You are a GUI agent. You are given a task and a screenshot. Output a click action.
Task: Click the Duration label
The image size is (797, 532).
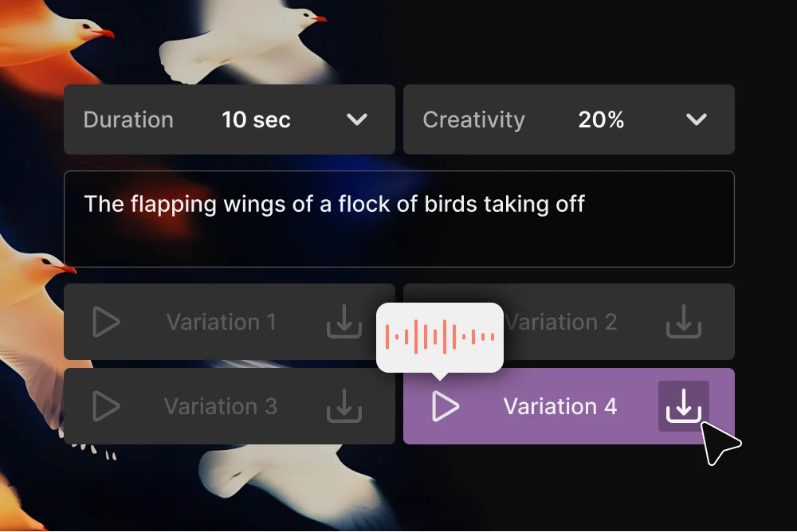tap(128, 119)
